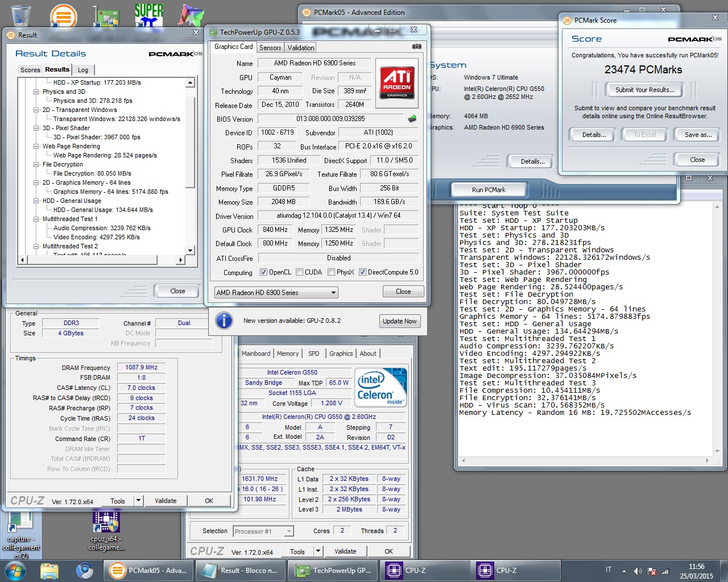Show hidden tray icons arrow
This screenshot has width=728, height=582.
pyautogui.click(x=624, y=571)
